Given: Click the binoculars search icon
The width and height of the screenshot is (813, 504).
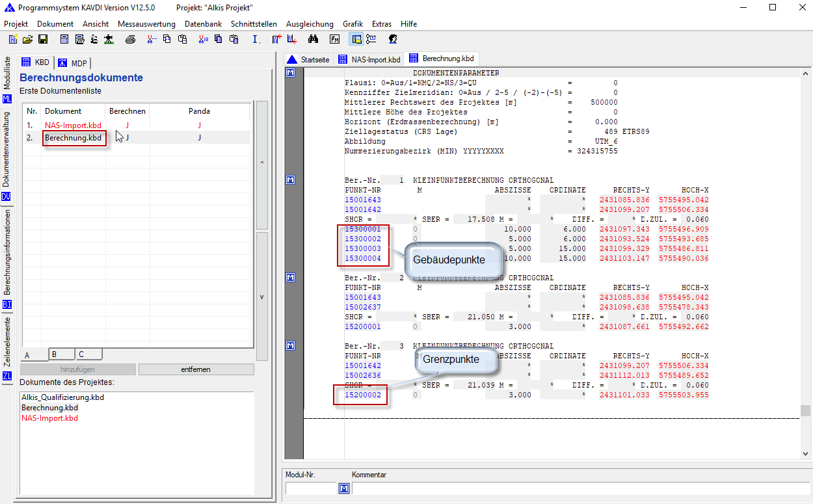Looking at the screenshot, I should [312, 39].
